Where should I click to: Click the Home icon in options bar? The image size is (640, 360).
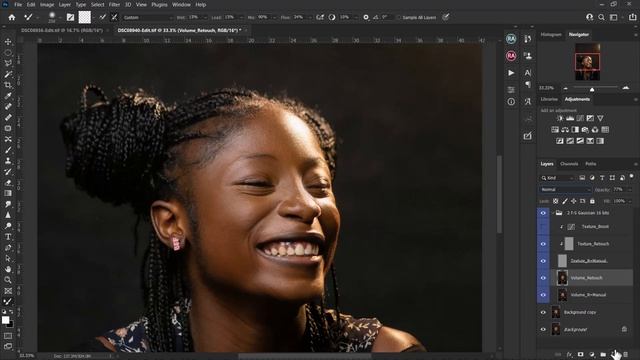12,17
